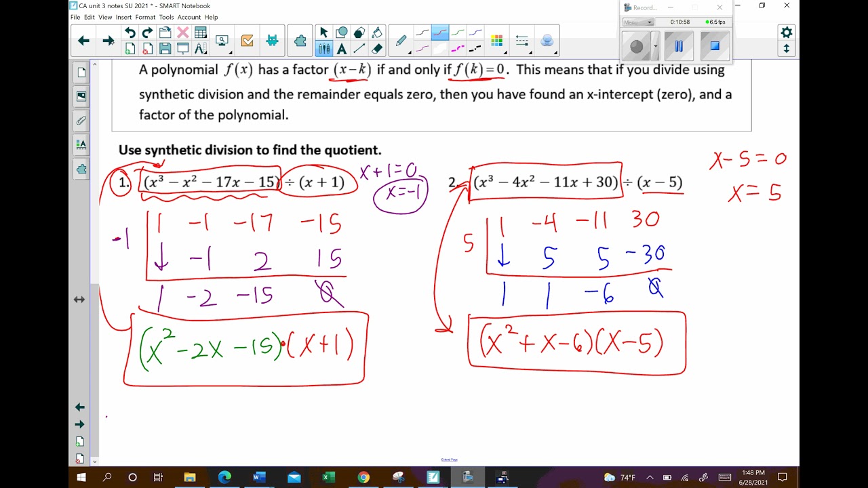Open the Format menu
Image resolution: width=868 pixels, height=488 pixels.
tap(145, 17)
